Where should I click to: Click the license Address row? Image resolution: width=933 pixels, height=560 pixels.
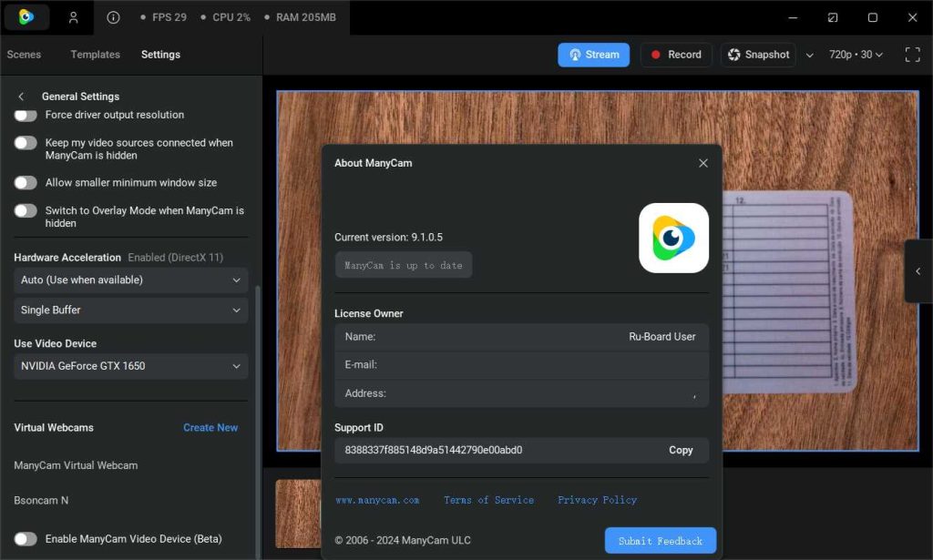tap(521, 393)
